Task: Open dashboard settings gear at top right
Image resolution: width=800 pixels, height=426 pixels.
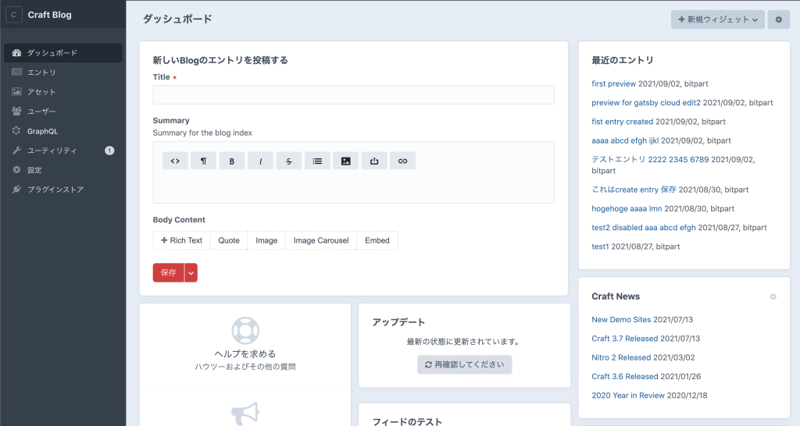Action: tap(778, 19)
